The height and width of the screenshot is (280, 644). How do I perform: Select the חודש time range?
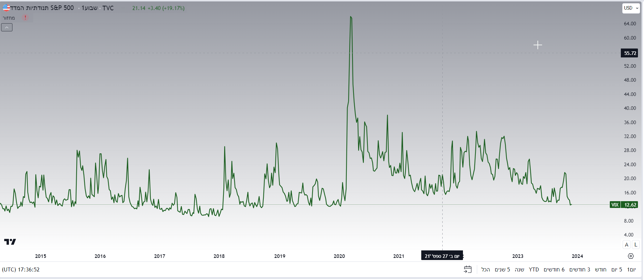pyautogui.click(x=601, y=270)
